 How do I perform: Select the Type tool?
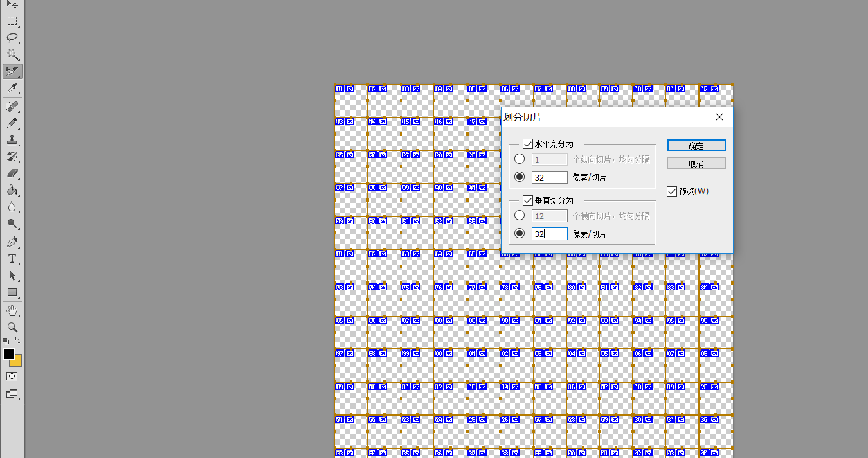pyautogui.click(x=12, y=259)
